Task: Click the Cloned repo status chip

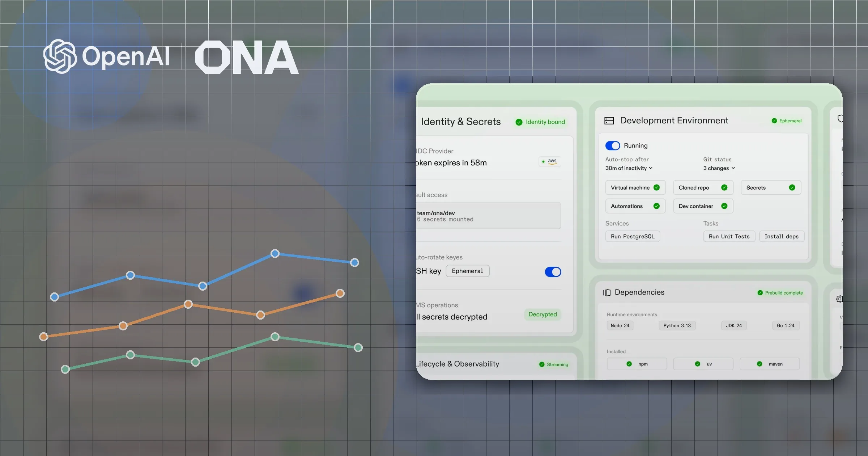Action: (x=703, y=187)
